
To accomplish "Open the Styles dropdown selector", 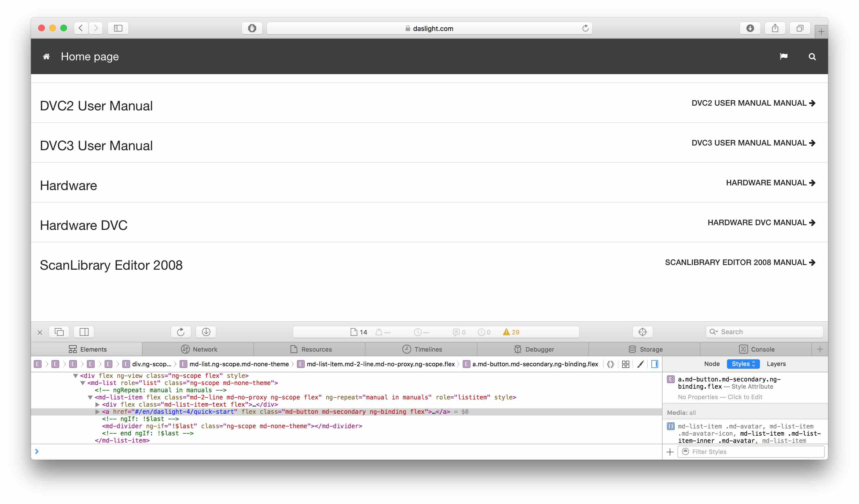I will pos(743,364).
